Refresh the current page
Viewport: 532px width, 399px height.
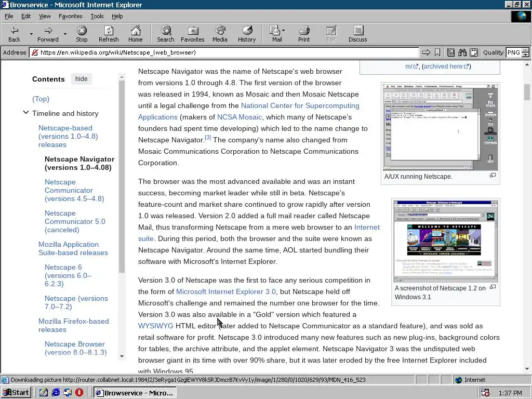[109, 34]
